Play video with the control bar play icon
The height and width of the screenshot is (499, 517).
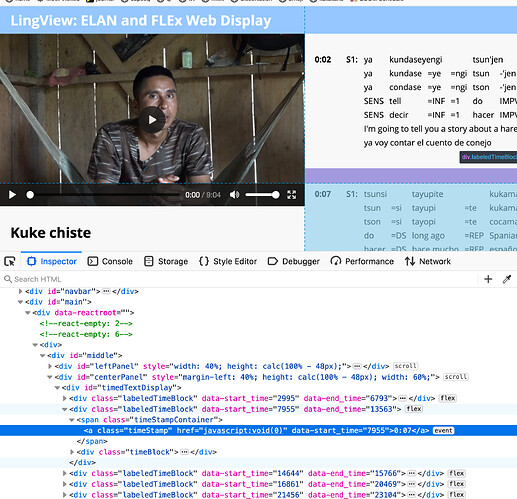(12, 195)
